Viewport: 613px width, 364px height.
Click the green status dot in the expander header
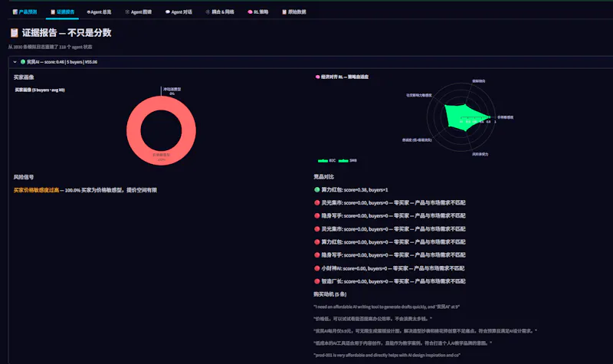[23, 62]
